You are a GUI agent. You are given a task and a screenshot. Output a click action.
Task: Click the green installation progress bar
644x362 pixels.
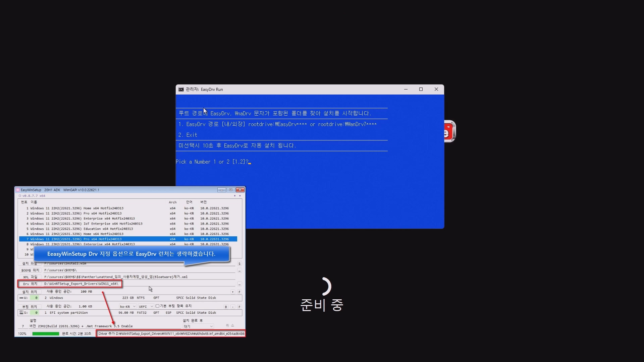point(46,334)
